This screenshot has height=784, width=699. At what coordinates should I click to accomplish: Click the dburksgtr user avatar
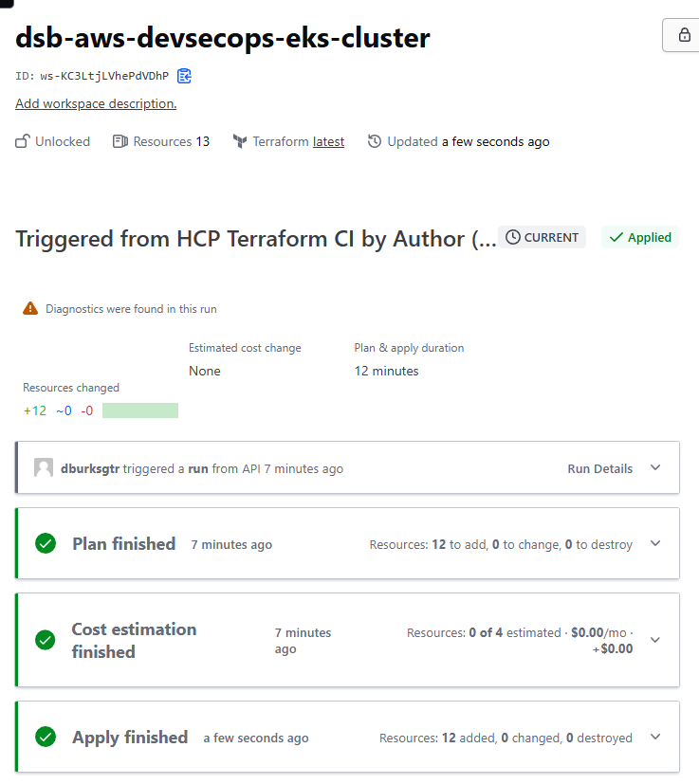pos(44,468)
